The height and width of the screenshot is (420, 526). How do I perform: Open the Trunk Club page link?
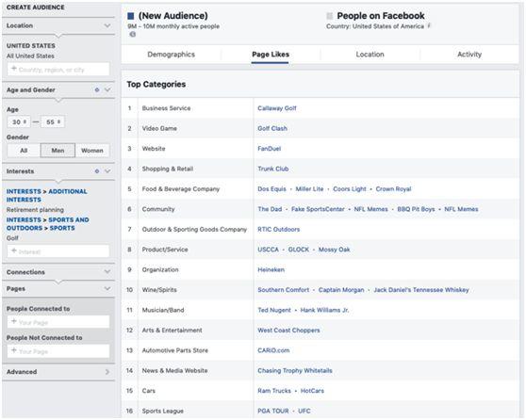[273, 169]
